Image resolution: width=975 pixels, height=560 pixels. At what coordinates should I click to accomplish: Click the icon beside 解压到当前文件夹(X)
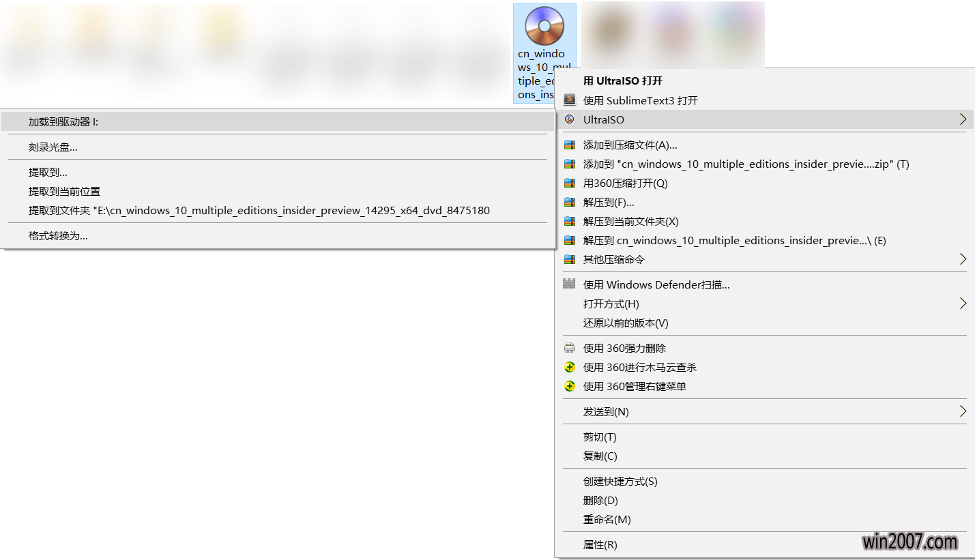(570, 221)
